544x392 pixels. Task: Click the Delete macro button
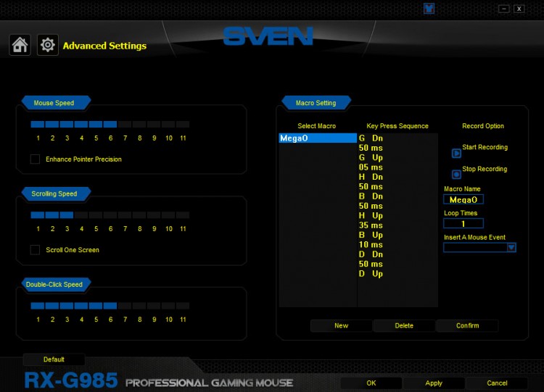[404, 325]
